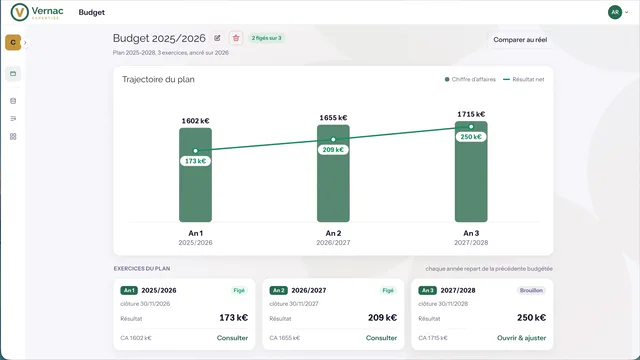Viewport: 640px width, 360px height.
Task: Expand the user account dropdown arrow
Action: [627, 12]
